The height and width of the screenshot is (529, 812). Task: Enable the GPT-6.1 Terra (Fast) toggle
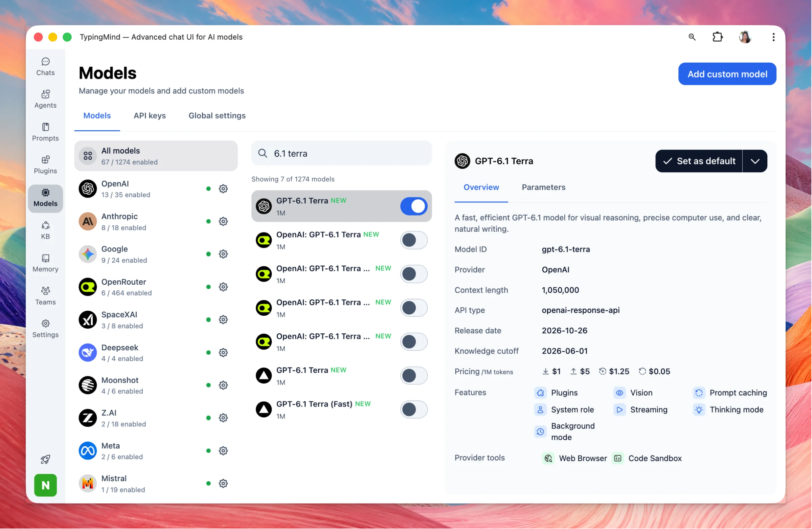click(414, 409)
